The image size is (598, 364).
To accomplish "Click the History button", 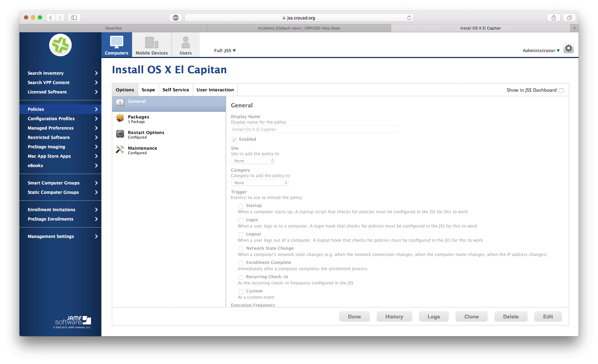I will tap(394, 316).
